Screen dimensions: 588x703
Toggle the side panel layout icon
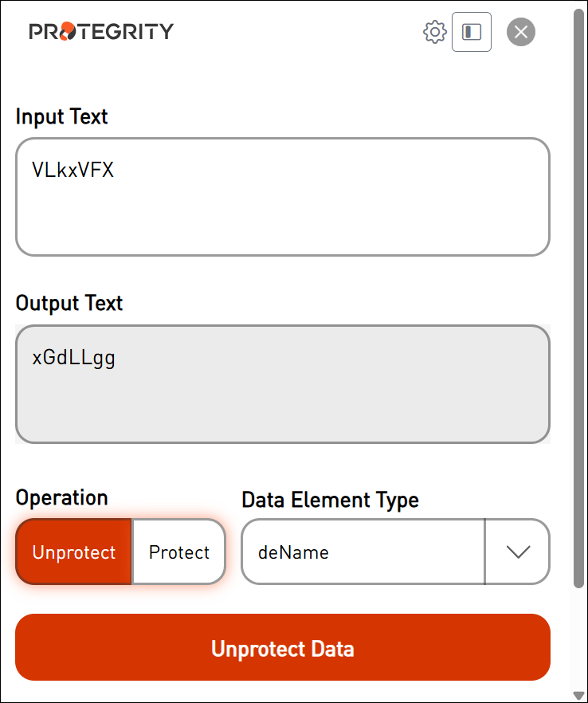tap(472, 32)
